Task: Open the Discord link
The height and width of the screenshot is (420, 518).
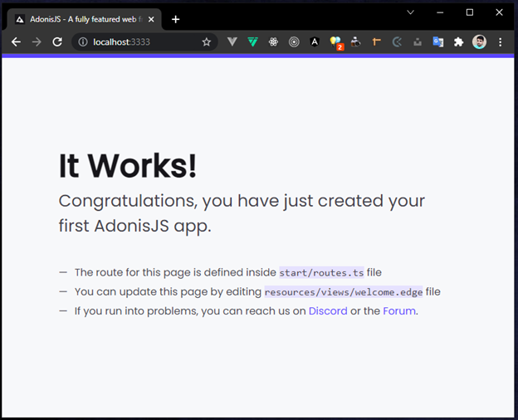Action: point(328,311)
